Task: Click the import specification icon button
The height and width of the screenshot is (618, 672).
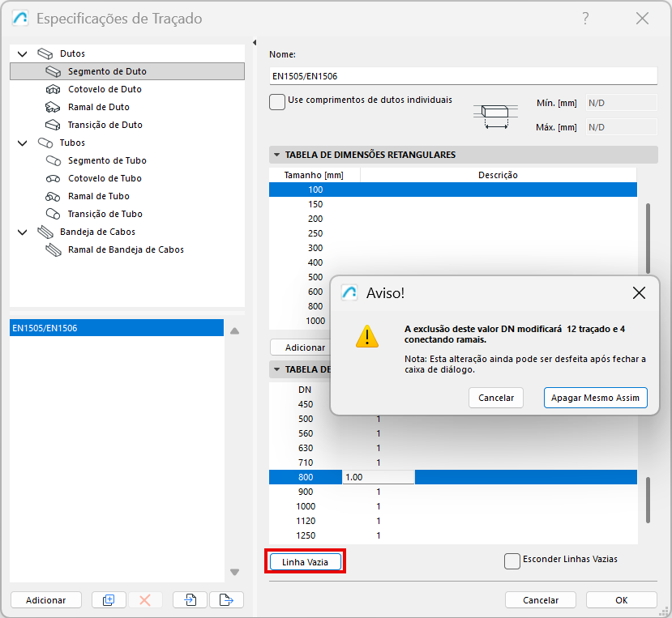Action: tap(190, 600)
